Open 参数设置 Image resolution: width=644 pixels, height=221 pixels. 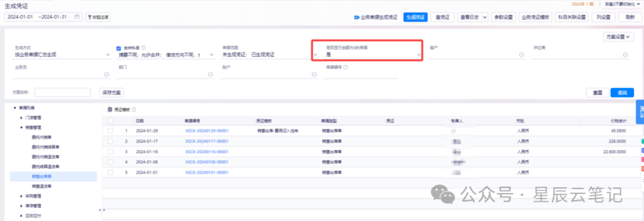(503, 17)
